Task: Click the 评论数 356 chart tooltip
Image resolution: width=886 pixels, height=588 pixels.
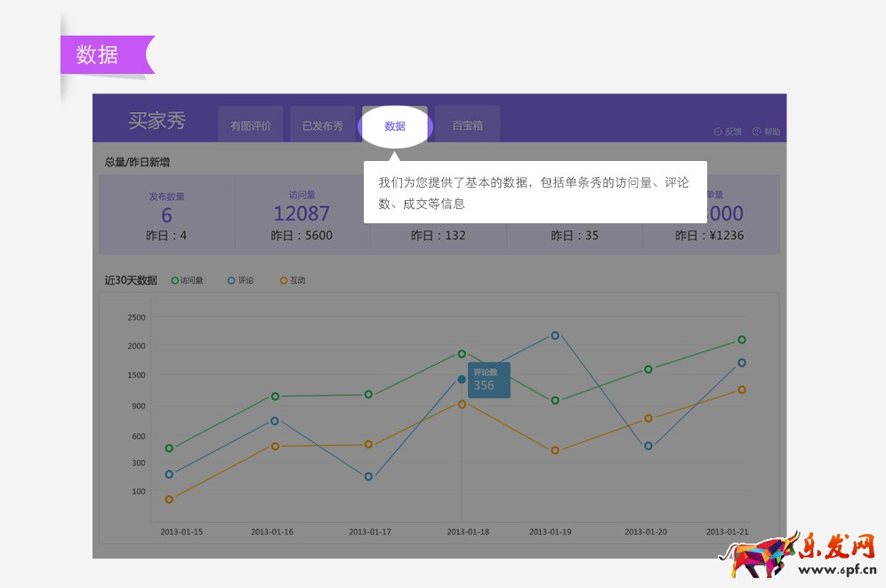Action: (x=489, y=380)
